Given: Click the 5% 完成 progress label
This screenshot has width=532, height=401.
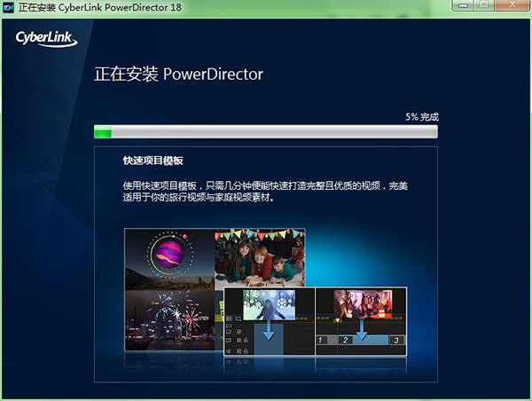Looking at the screenshot, I should (420, 116).
